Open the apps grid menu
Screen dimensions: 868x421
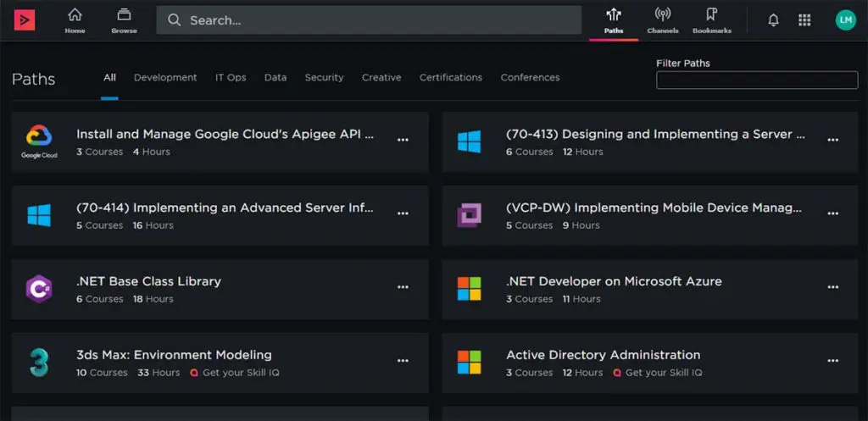[x=804, y=20]
